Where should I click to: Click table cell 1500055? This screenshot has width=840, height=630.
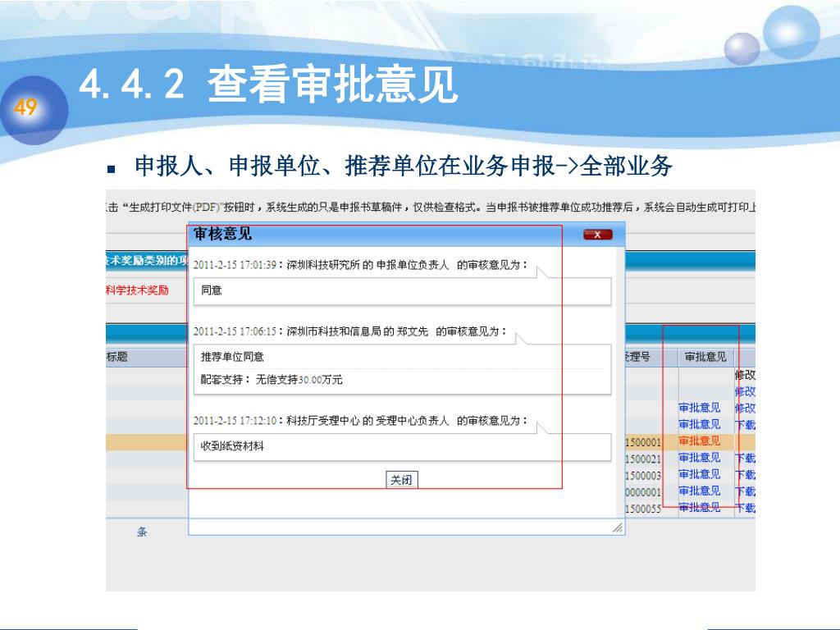(643, 509)
